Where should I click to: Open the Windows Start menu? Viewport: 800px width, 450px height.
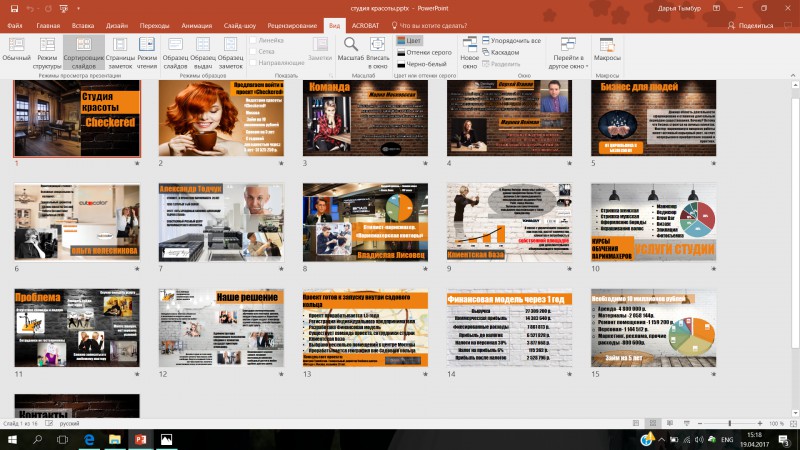[12, 439]
